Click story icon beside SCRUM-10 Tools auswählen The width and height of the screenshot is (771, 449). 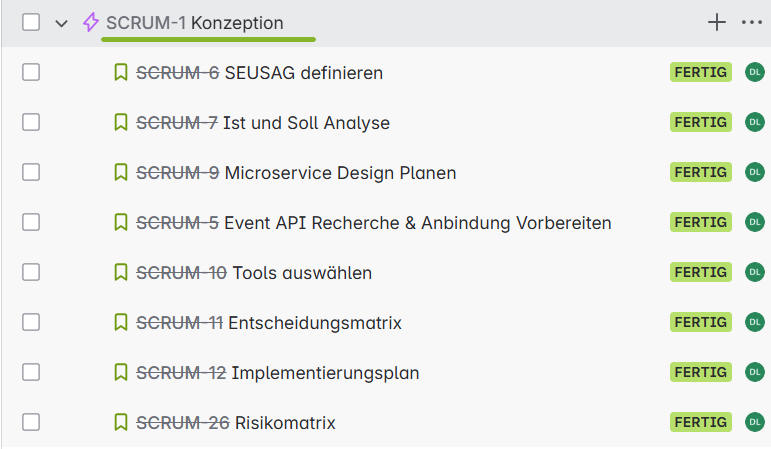coord(121,272)
